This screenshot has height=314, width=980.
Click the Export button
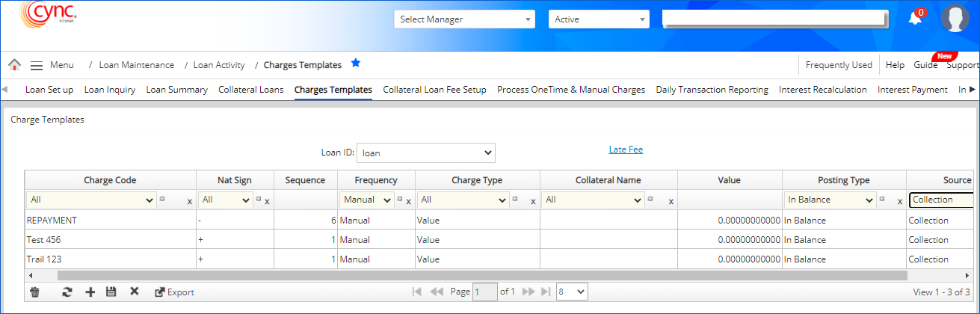[x=174, y=292]
